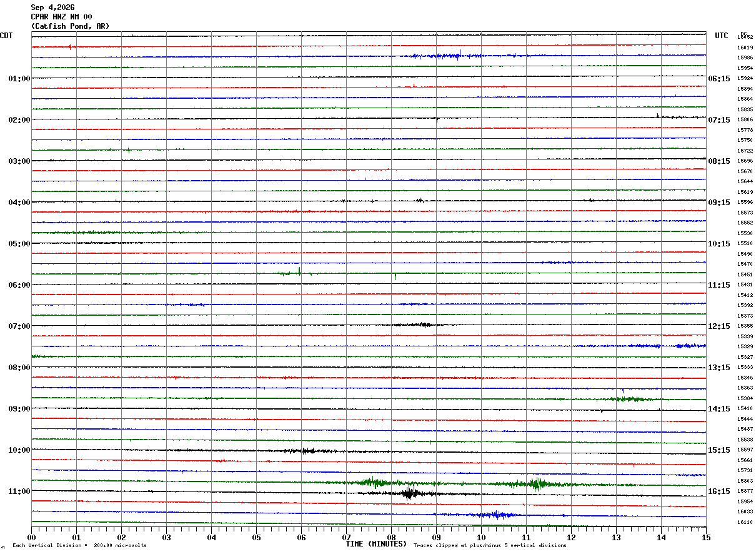Click the CPAR HNZ NM 00 station code
The width and height of the screenshot is (756, 554).
pyautogui.click(x=61, y=17)
